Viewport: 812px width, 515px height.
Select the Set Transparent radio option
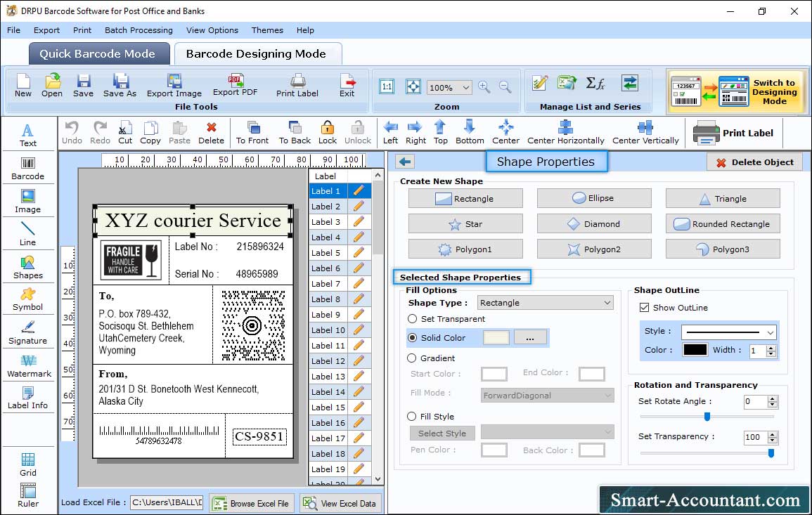[412, 319]
